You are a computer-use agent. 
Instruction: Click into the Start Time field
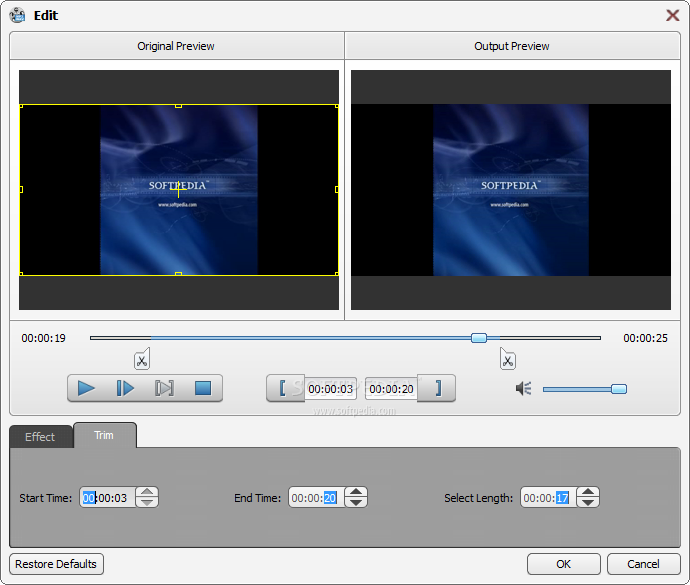tap(108, 498)
